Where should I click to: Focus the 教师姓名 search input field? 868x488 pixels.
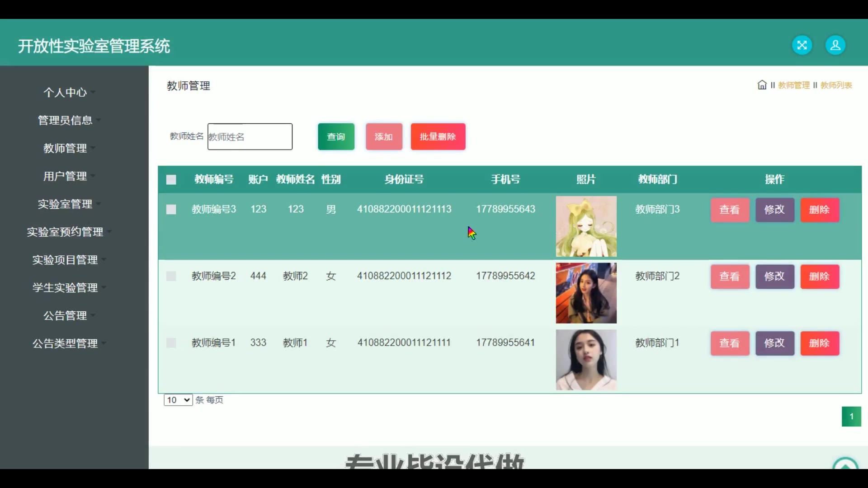click(x=250, y=136)
